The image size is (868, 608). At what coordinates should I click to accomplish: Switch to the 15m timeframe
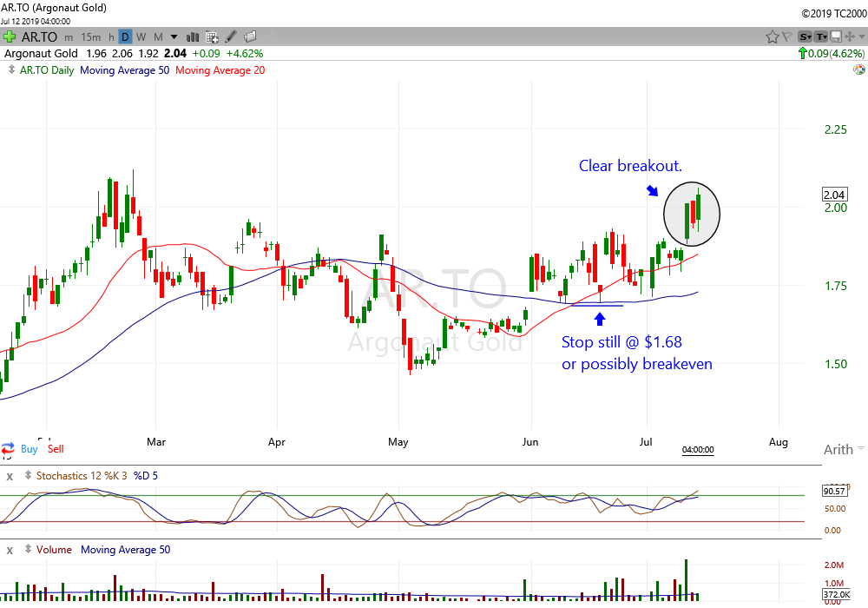click(91, 37)
